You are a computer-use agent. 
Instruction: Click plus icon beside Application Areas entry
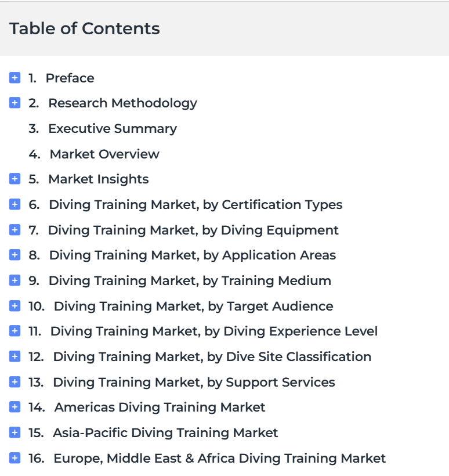pos(15,255)
